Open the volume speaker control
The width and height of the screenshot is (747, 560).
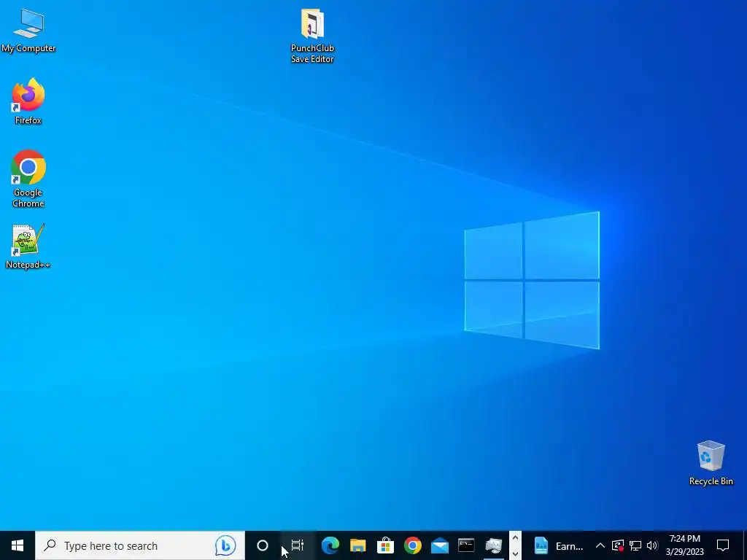click(652, 545)
